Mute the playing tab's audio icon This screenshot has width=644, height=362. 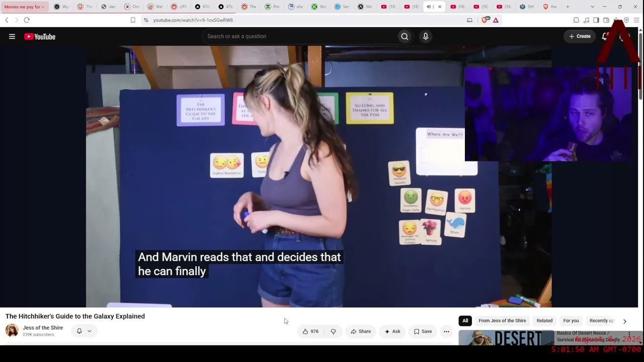(428, 7)
